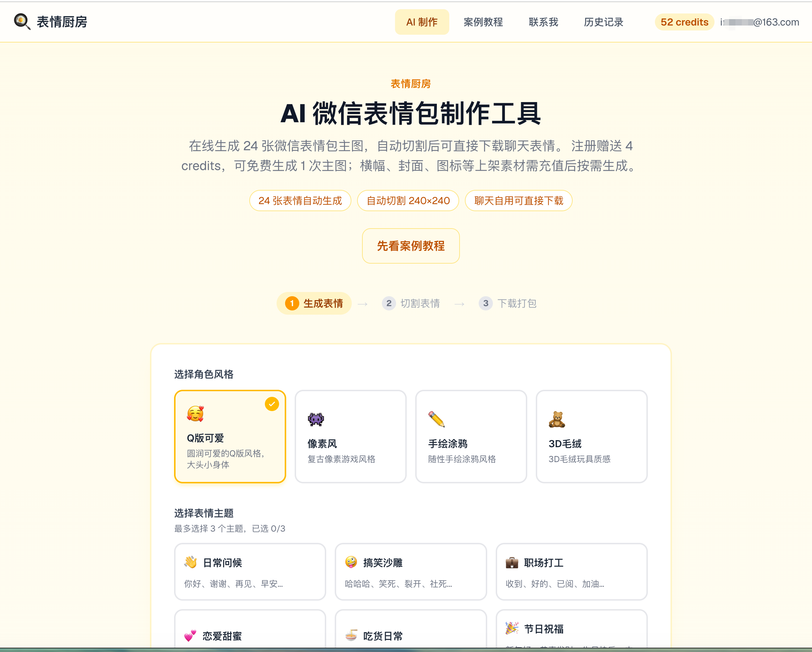Select step 3 下载打包
The image size is (812, 652).
pos(508,303)
